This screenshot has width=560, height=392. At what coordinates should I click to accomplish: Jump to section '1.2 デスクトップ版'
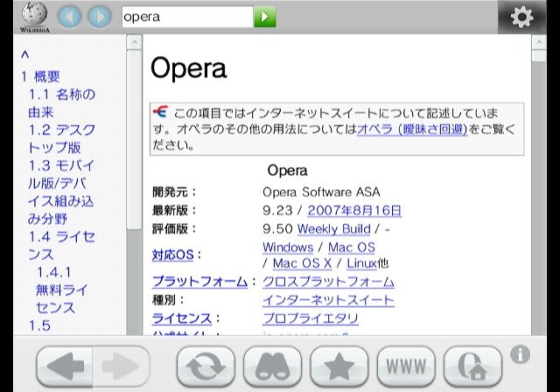point(61,138)
